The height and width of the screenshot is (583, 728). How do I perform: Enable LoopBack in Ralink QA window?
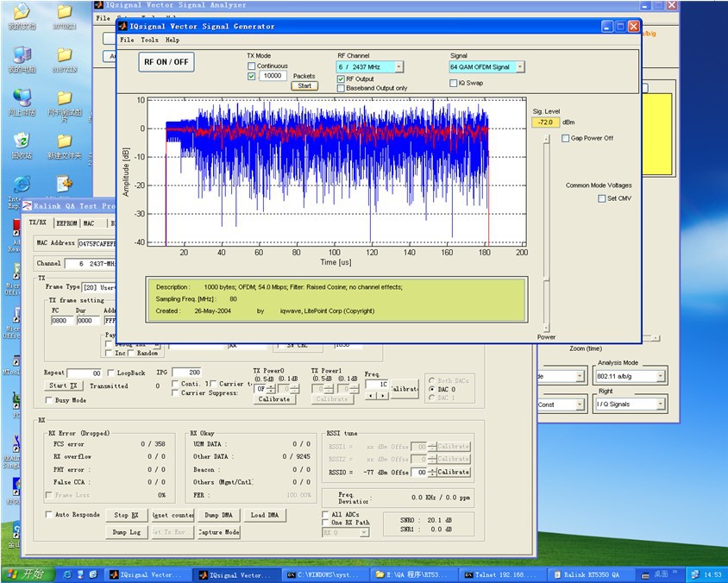111,373
